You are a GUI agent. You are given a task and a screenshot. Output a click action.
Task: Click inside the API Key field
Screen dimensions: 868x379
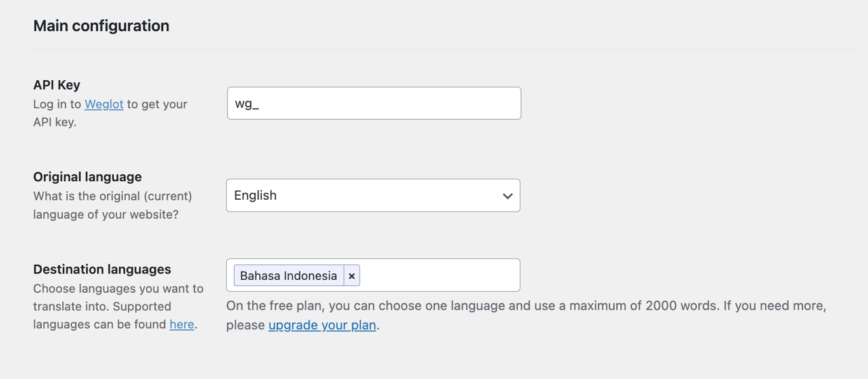tap(374, 103)
